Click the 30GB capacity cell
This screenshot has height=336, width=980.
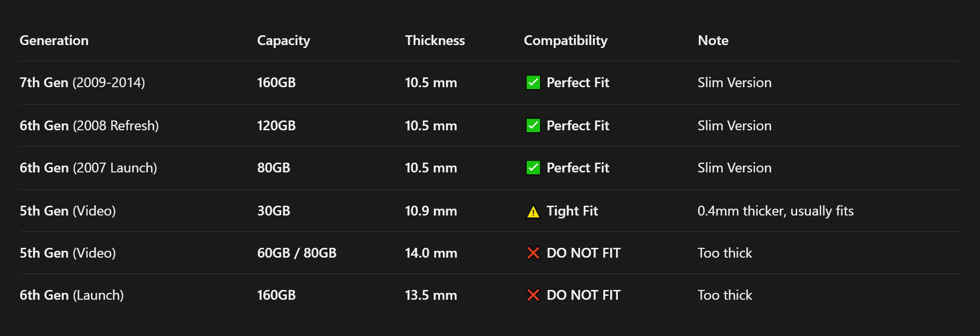pyautogui.click(x=274, y=211)
